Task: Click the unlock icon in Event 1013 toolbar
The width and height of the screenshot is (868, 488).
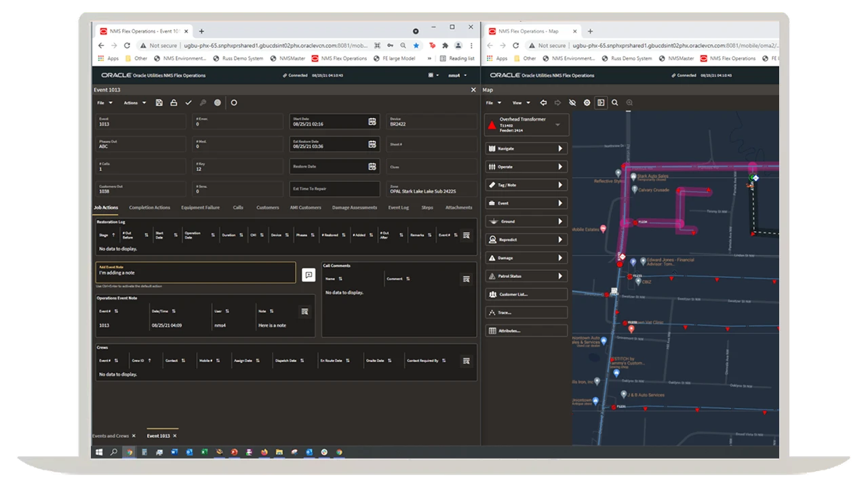Action: pyautogui.click(x=173, y=102)
